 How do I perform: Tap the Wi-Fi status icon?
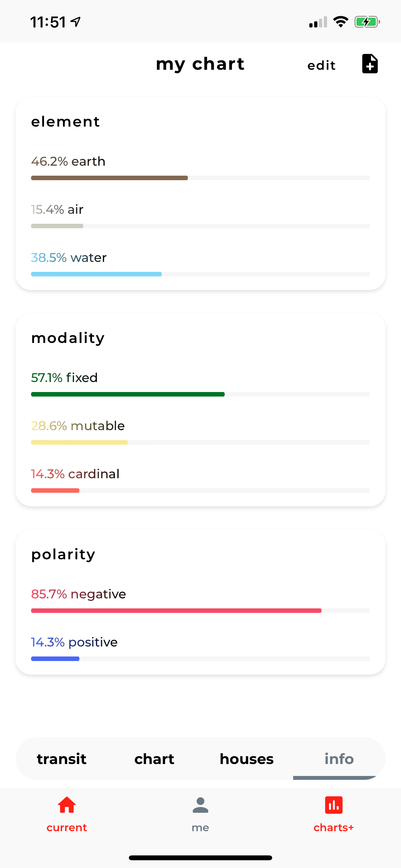click(341, 22)
